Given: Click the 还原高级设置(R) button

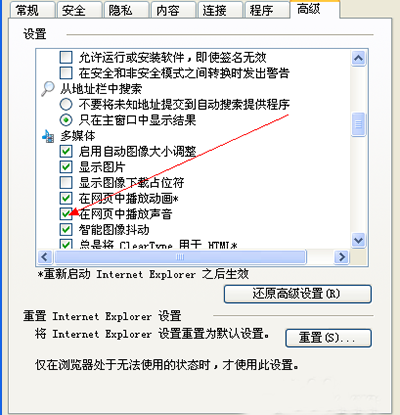Looking at the screenshot, I should pos(298,294).
